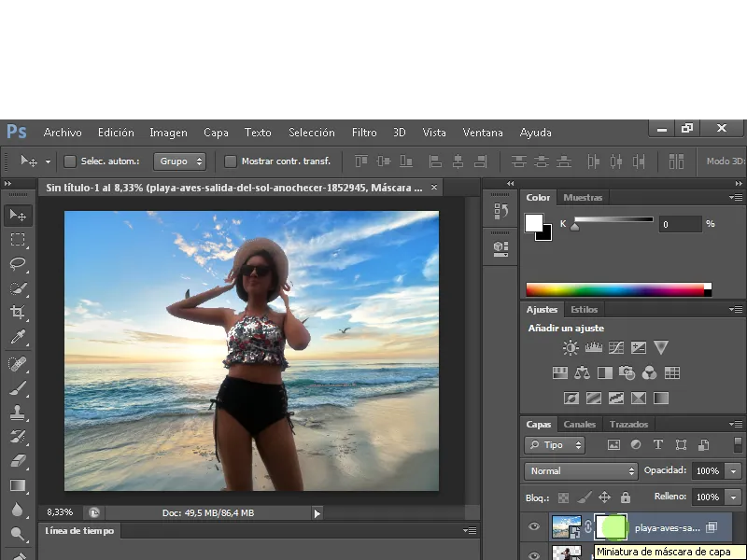Switch to the Muestras tab
Image resolution: width=747 pixels, height=560 pixels.
click(583, 198)
